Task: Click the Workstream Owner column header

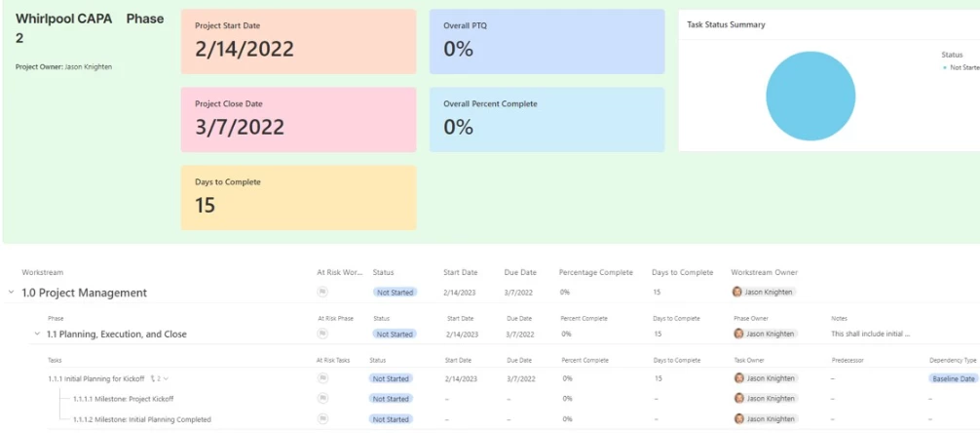Action: pos(765,272)
